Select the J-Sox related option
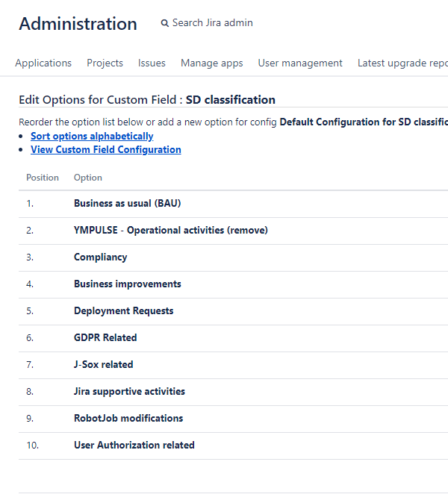This screenshot has height=503, width=448. 103,365
